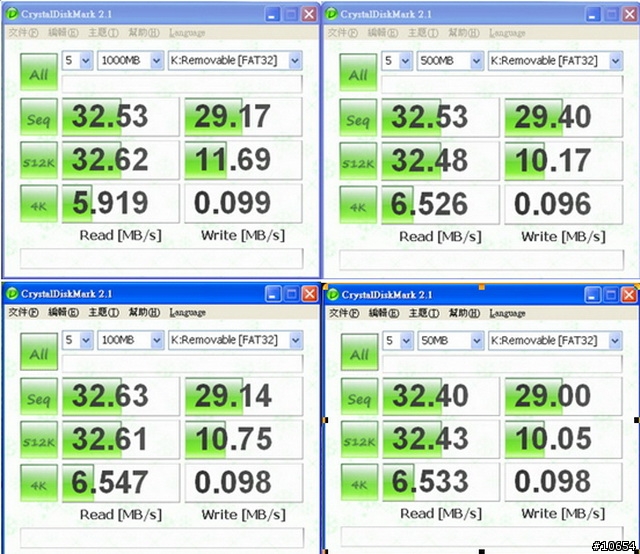The width and height of the screenshot is (640, 554).
Task: Select the 6.547 4K read result
Action: (121, 483)
